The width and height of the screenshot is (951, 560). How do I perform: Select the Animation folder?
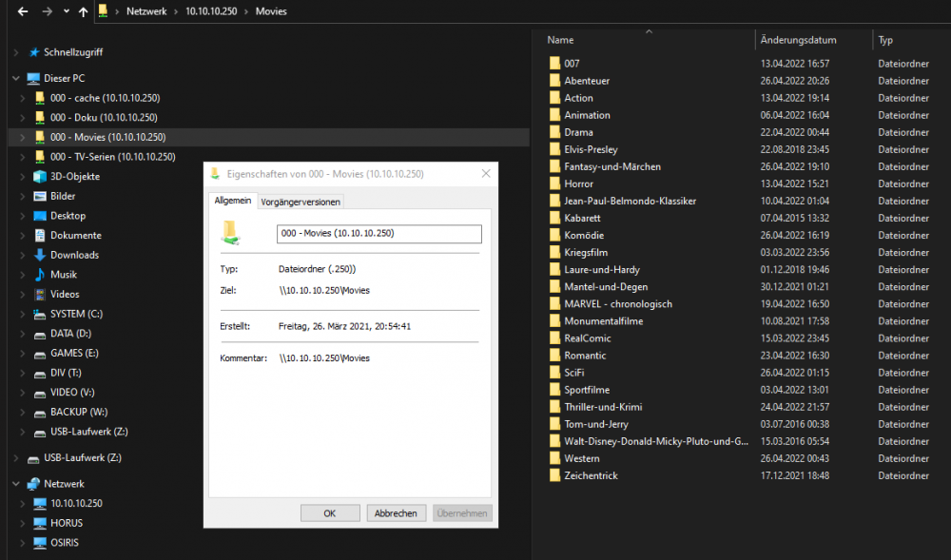tap(587, 115)
